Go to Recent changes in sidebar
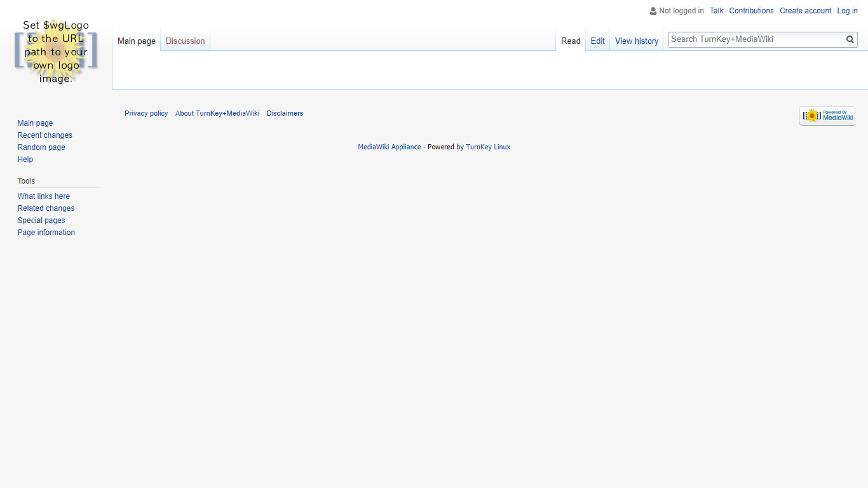868x488 pixels. pos(44,135)
